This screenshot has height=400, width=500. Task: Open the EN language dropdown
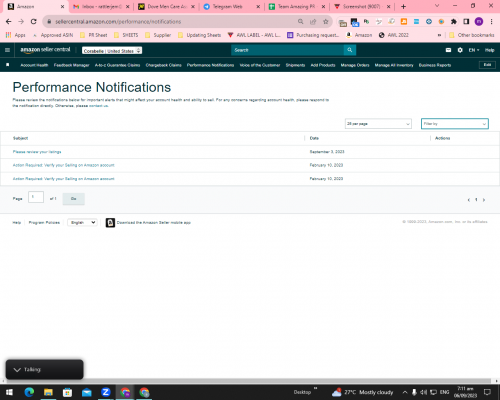(474, 50)
